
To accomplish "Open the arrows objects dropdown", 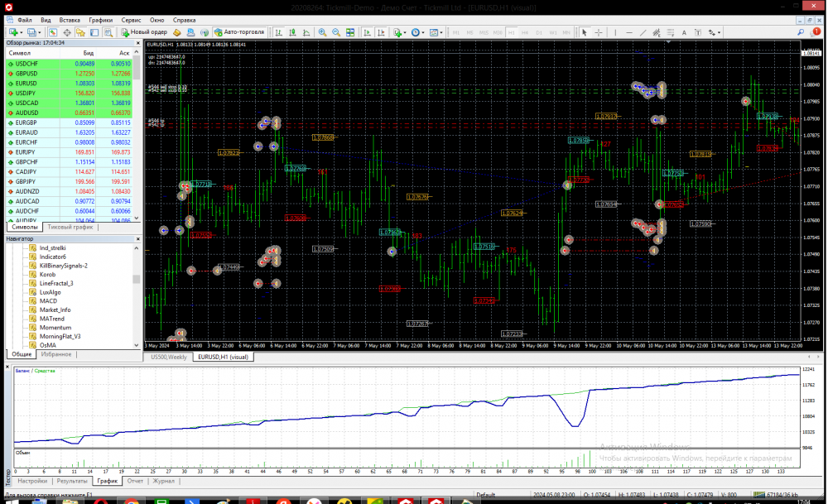I will coord(714,32).
